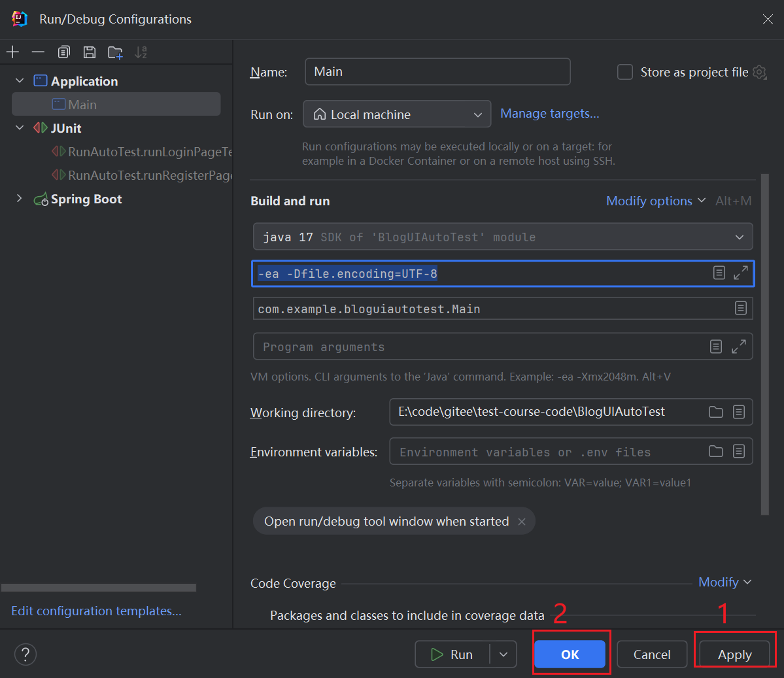This screenshot has height=678, width=784.
Task: Select the Main application configuration
Action: pos(116,105)
